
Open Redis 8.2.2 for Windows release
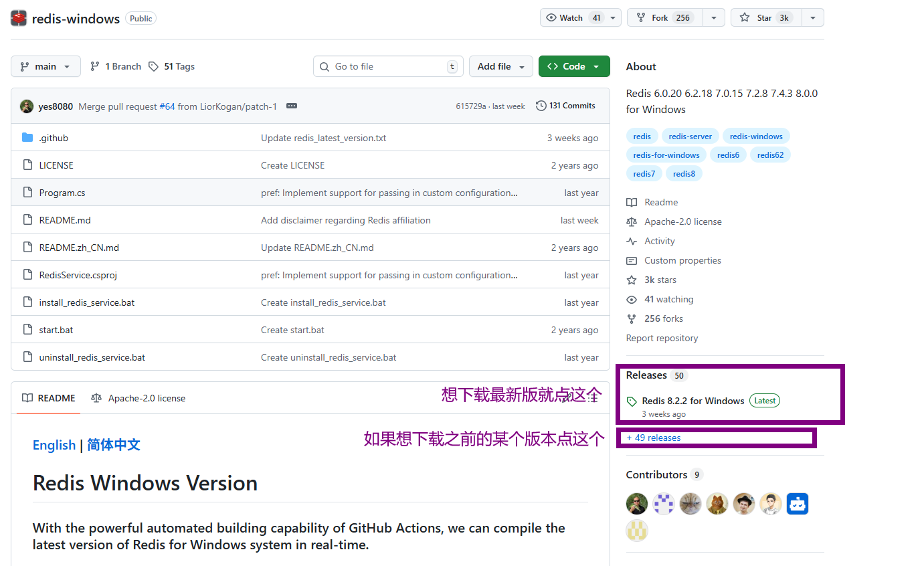click(x=693, y=401)
